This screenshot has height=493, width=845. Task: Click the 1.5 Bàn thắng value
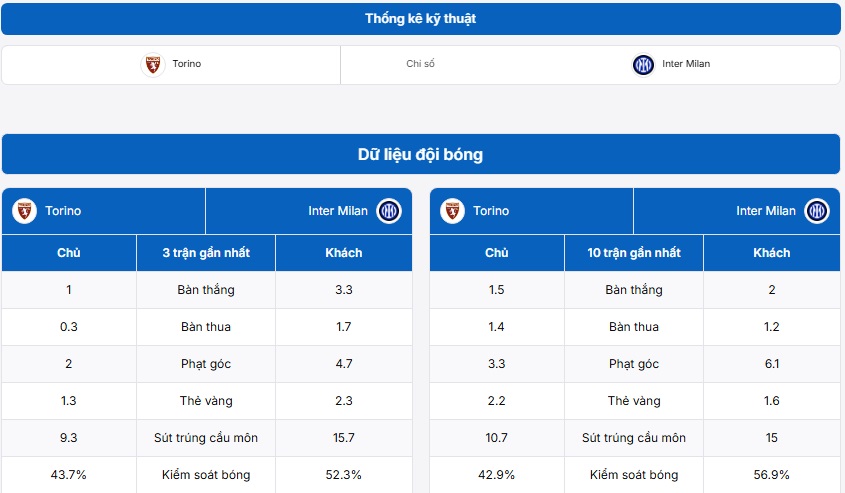pos(497,290)
